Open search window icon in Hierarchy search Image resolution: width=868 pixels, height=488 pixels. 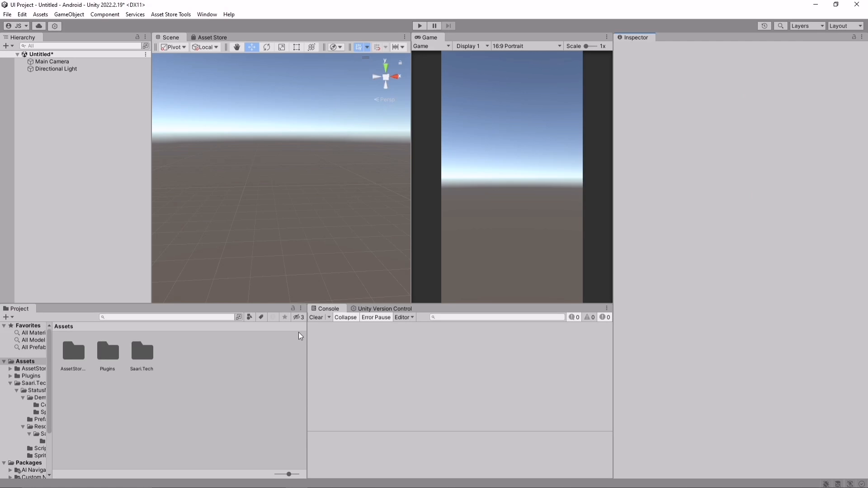tap(146, 46)
